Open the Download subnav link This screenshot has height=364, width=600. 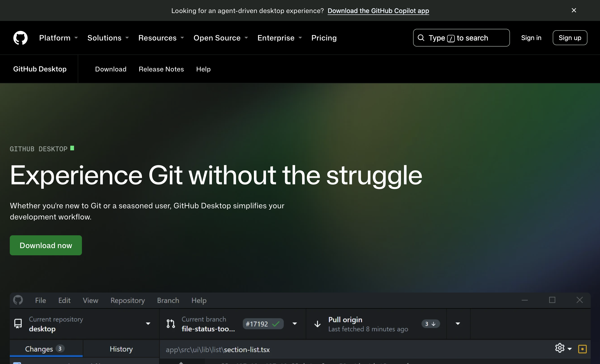point(111,69)
